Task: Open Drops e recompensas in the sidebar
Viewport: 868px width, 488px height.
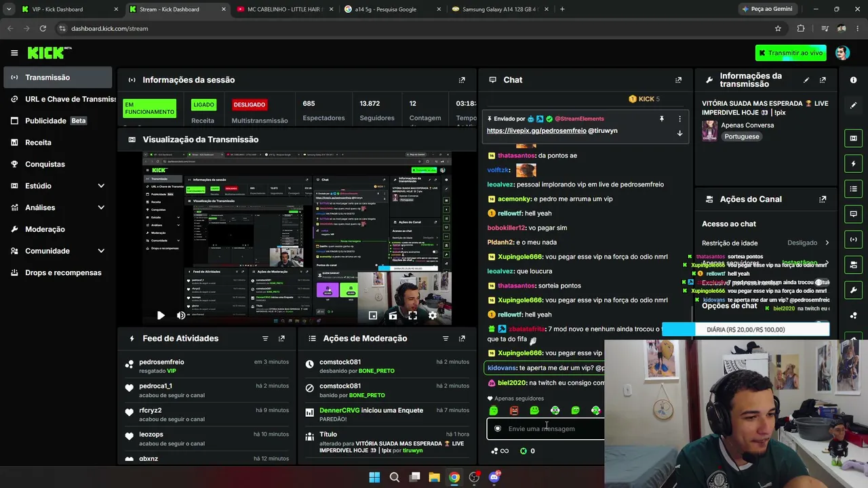Action: (x=57, y=272)
